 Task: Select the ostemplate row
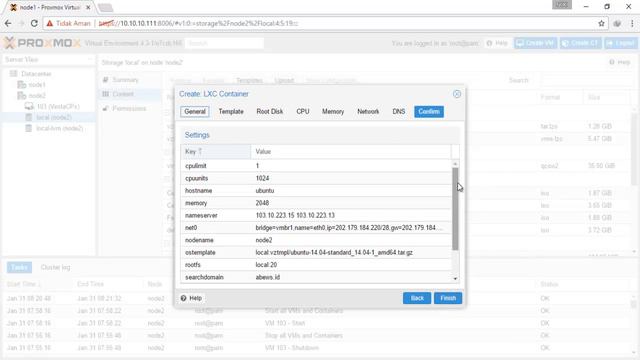tap(316, 252)
